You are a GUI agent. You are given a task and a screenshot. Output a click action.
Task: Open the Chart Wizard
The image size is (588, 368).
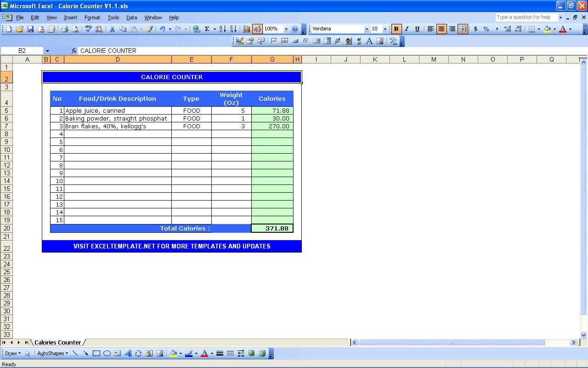(x=246, y=29)
